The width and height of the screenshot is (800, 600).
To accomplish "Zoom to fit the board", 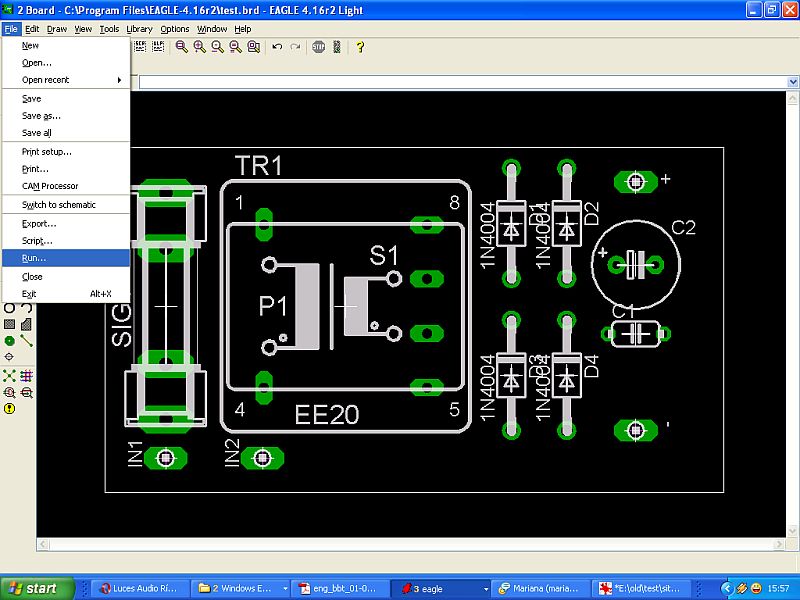I will 181,47.
